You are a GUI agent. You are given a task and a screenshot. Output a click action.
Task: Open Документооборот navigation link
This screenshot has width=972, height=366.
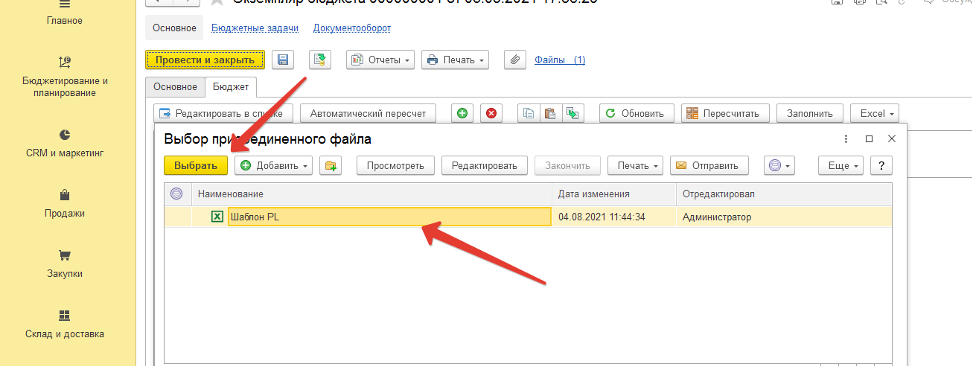[352, 28]
